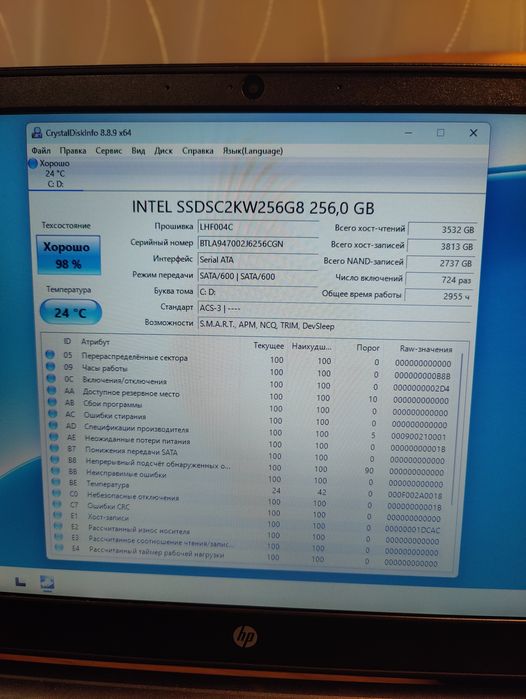Click the power-on count value 724 раз

click(x=439, y=280)
